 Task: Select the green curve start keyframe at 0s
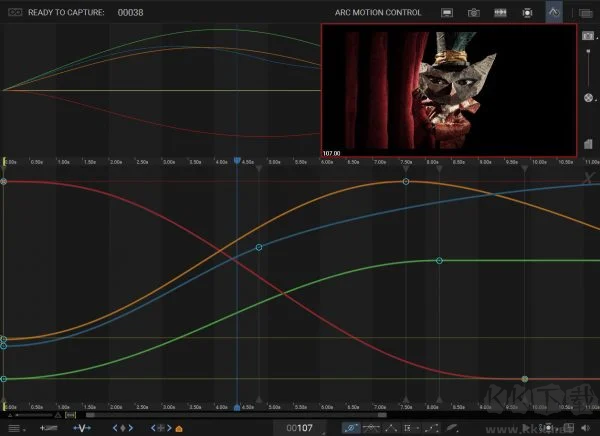pos(3,379)
